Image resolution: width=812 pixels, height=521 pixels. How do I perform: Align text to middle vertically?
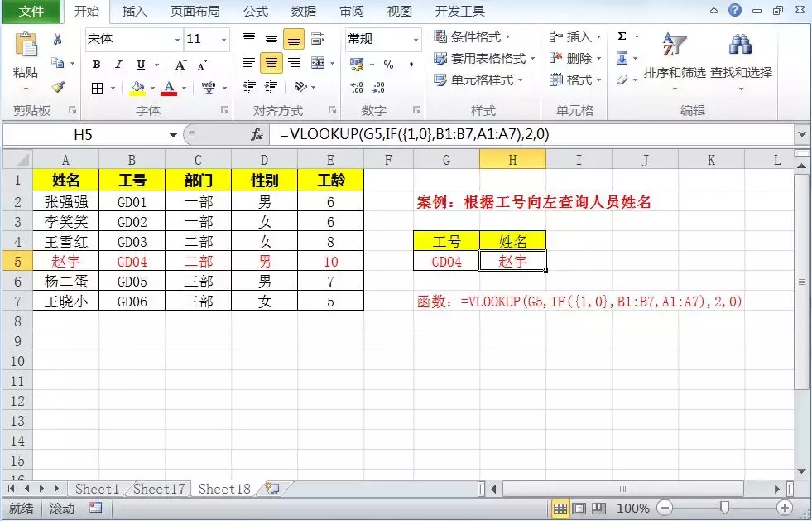(x=271, y=38)
